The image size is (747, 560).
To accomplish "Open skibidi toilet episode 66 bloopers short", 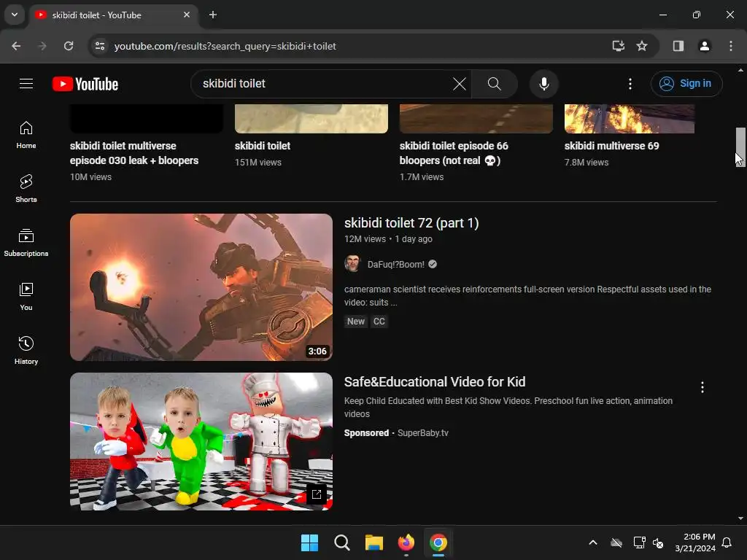I will click(454, 153).
